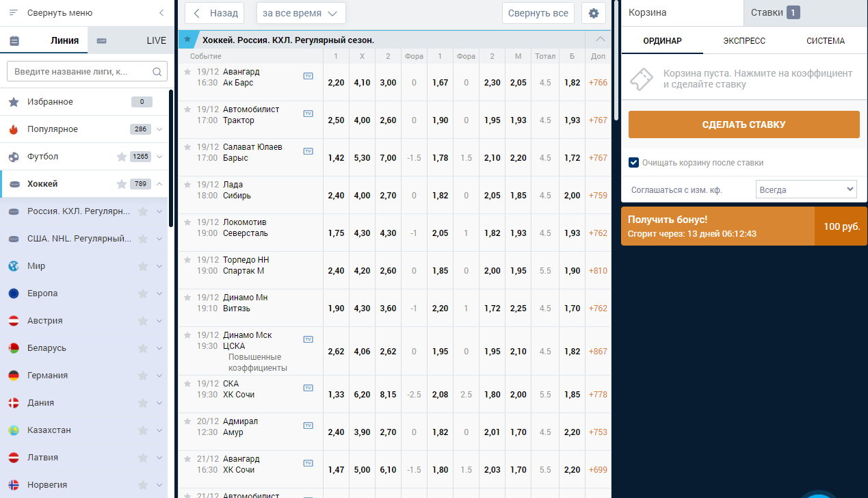Select odds 2,20 for Авангард win

click(336, 83)
